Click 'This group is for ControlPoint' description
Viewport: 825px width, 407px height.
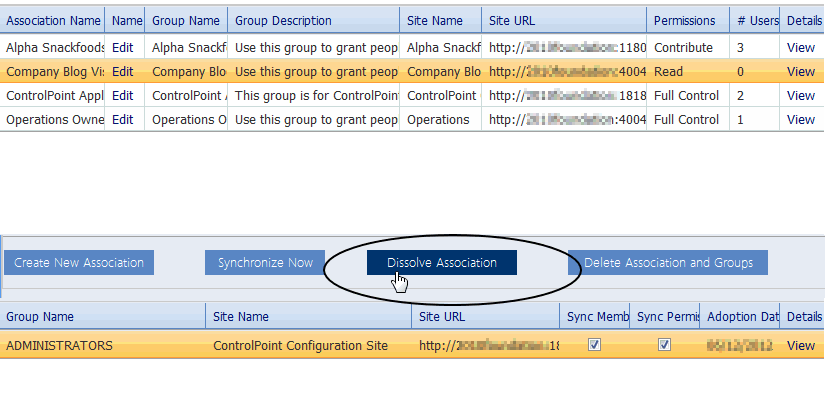pyautogui.click(x=314, y=96)
